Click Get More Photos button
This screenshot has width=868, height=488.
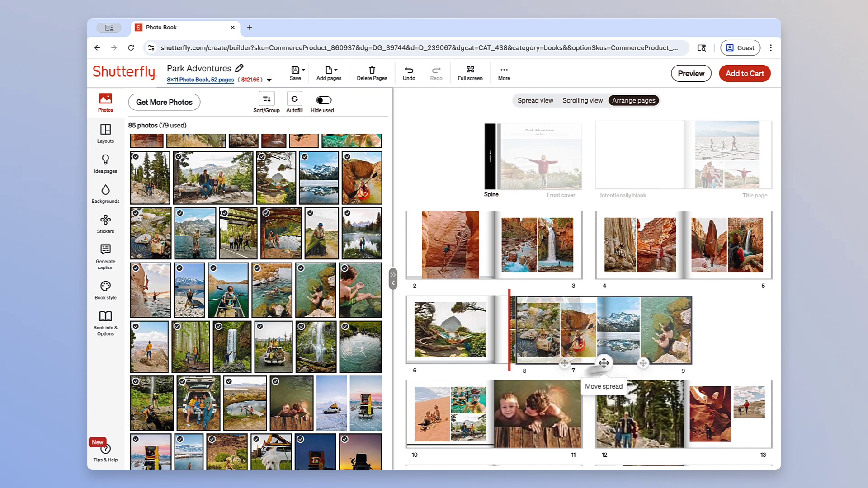coord(164,102)
